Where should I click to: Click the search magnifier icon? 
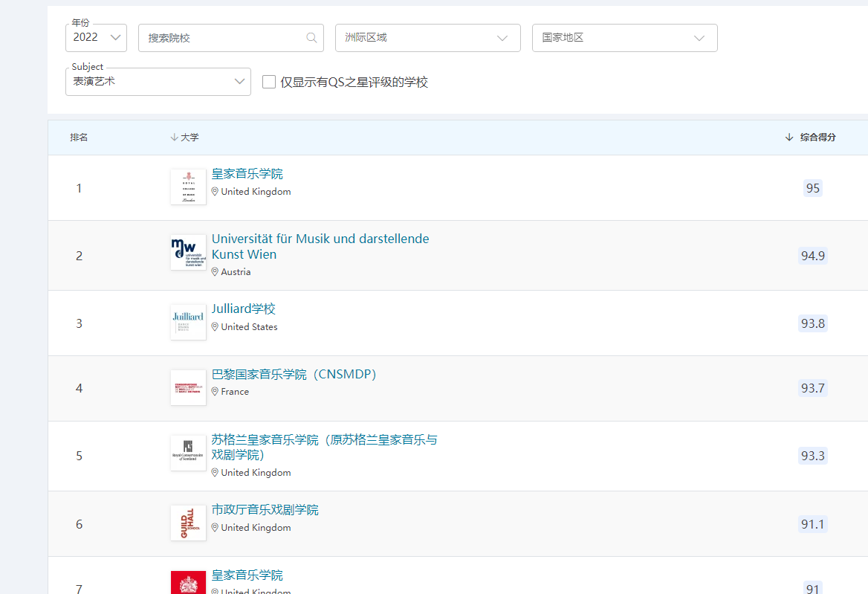(x=311, y=38)
